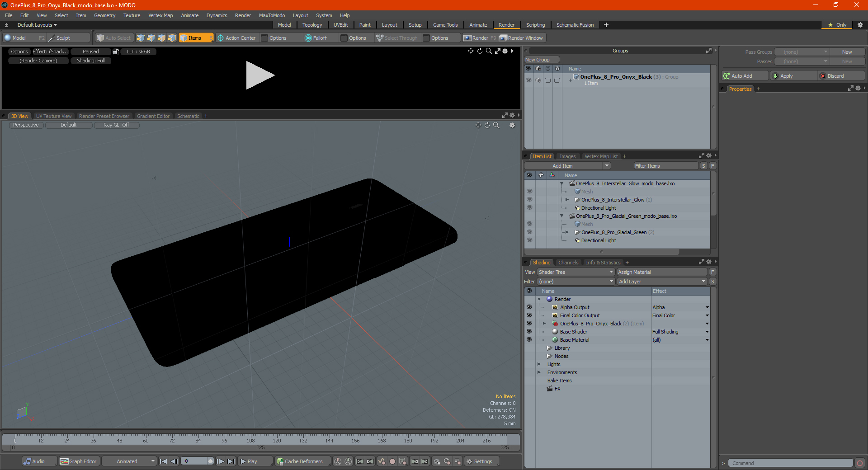Click frame 108 on the timeline ruler

click(x=250, y=440)
